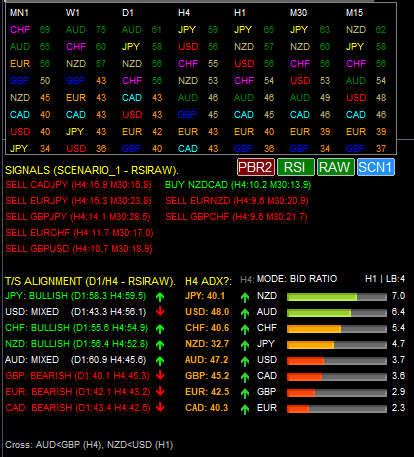Click the AUD bid ratio bar showing 6.4
The width and height of the screenshot is (414, 457).
pyautogui.click(x=337, y=313)
